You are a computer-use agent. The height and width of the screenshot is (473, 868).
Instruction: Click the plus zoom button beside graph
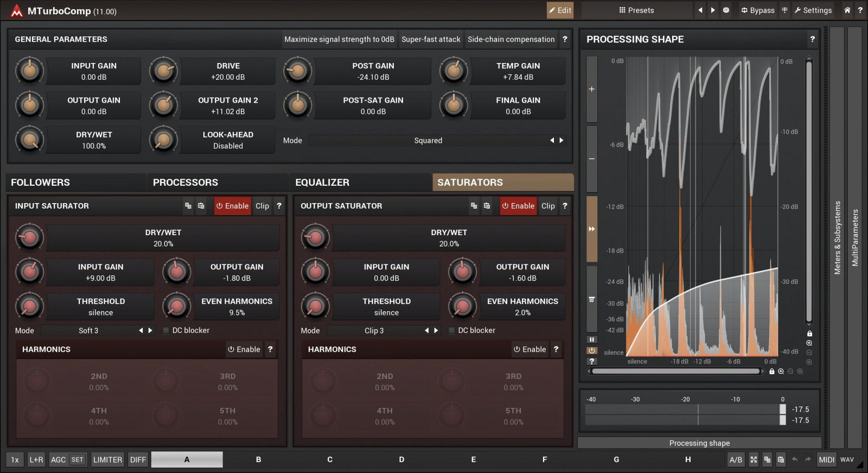tap(592, 89)
